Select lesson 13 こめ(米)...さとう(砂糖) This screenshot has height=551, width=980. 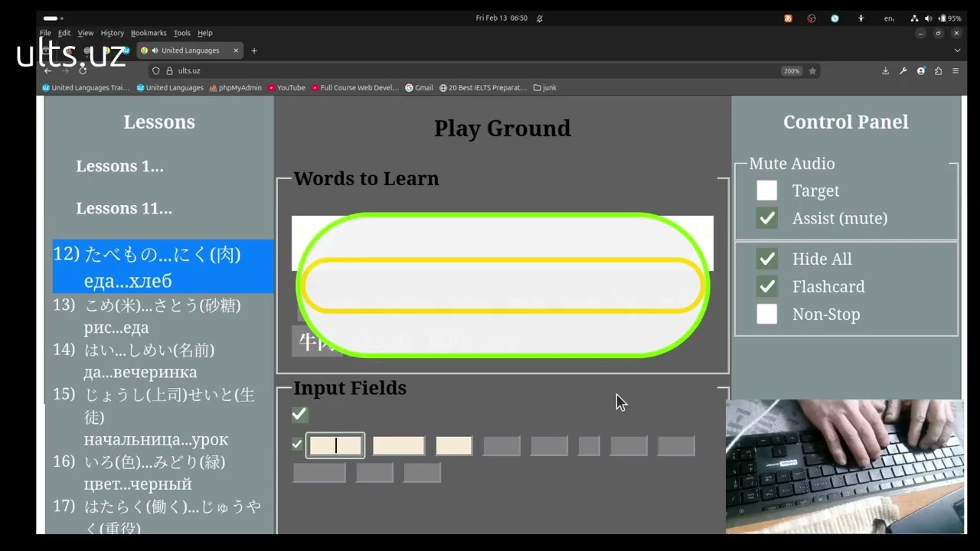[x=163, y=316]
